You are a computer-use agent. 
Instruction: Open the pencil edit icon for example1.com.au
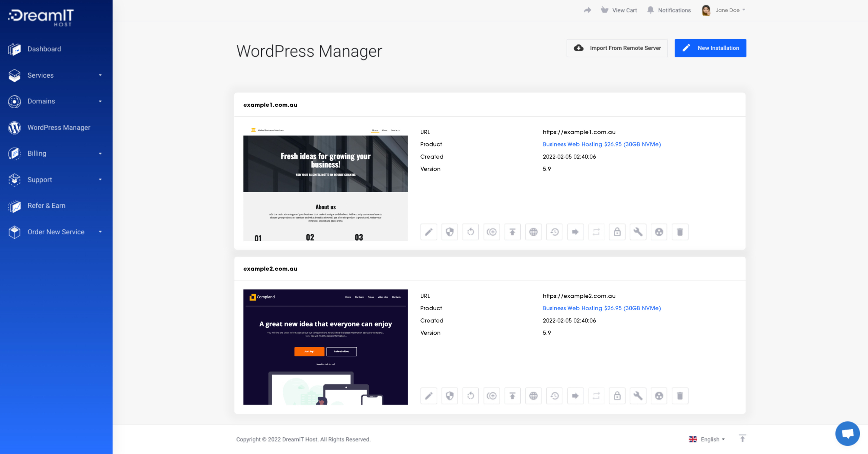point(429,232)
